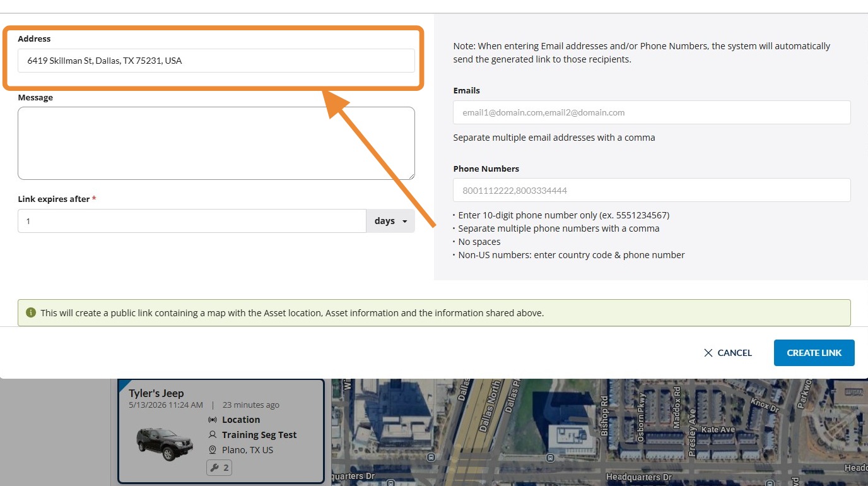
Task: Click the Message text area resize handle
Action: click(x=411, y=175)
